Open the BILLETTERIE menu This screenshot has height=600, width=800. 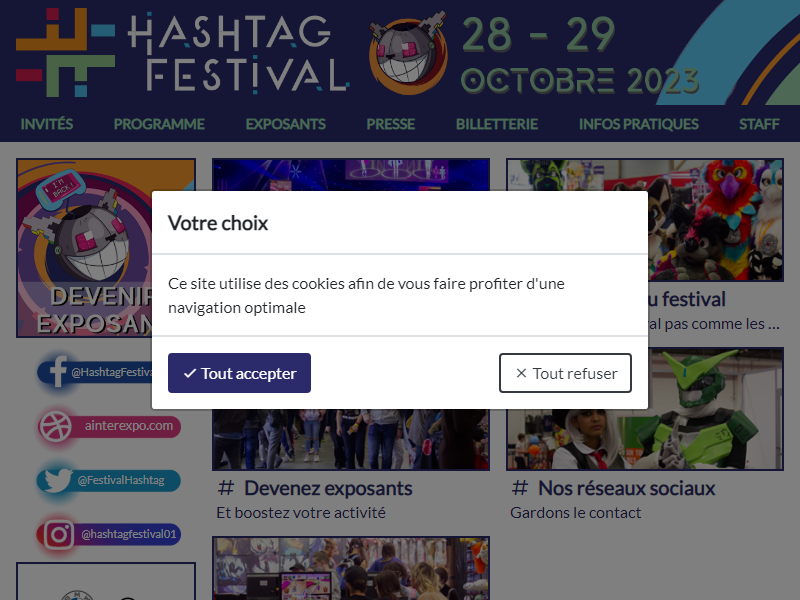click(497, 124)
